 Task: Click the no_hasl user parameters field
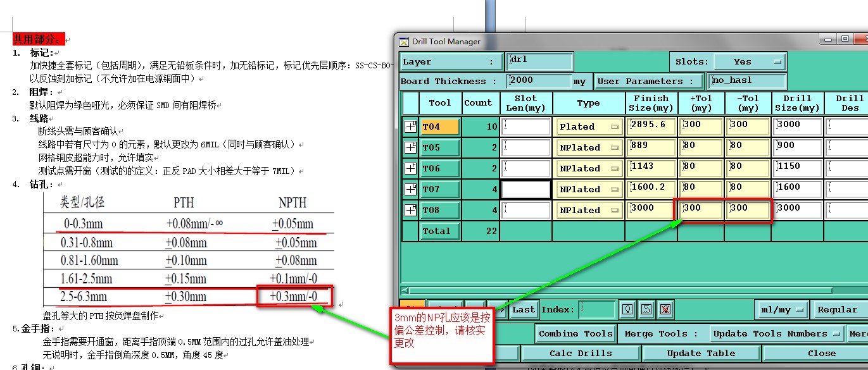[747, 81]
